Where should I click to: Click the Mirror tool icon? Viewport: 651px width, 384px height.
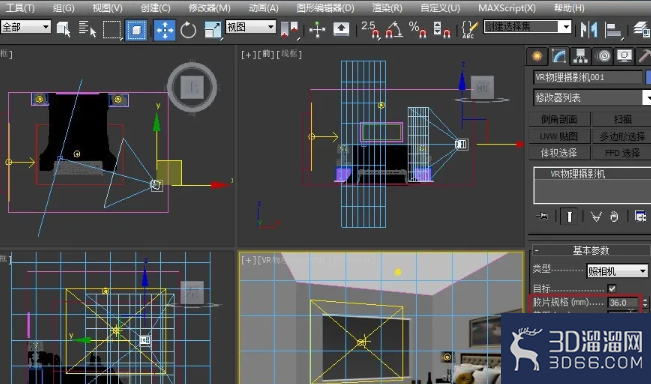click(589, 30)
